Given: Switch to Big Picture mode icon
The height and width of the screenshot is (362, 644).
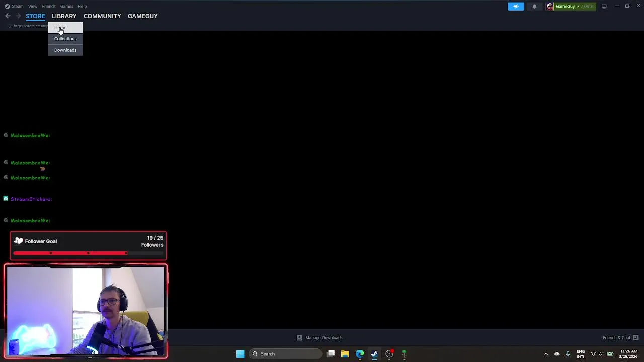Looking at the screenshot, I should pos(604,6).
